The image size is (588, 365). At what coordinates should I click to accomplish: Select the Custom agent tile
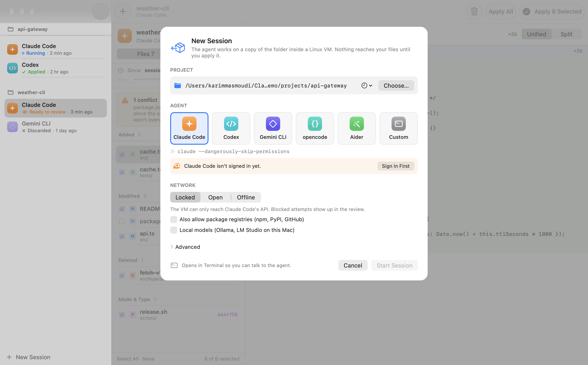[x=398, y=128]
